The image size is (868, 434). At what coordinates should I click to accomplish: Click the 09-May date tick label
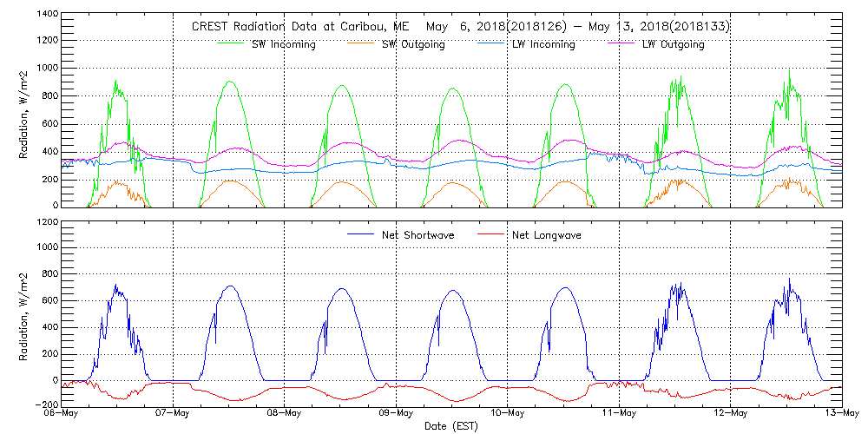pos(396,413)
